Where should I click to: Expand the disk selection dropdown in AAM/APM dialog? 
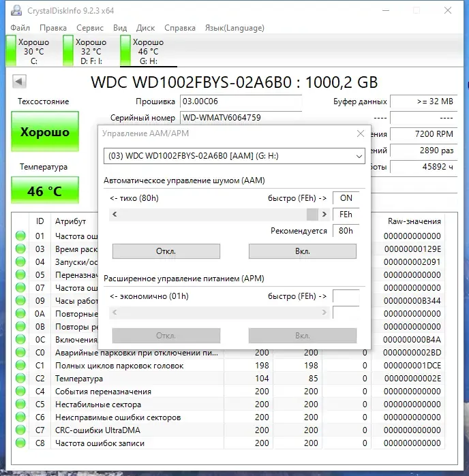click(x=359, y=157)
